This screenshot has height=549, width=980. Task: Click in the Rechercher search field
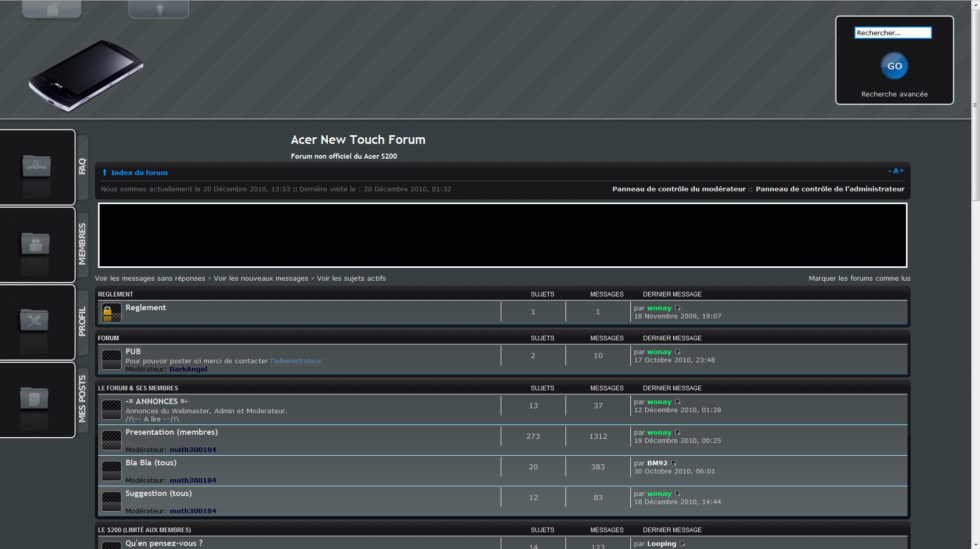pyautogui.click(x=893, y=33)
